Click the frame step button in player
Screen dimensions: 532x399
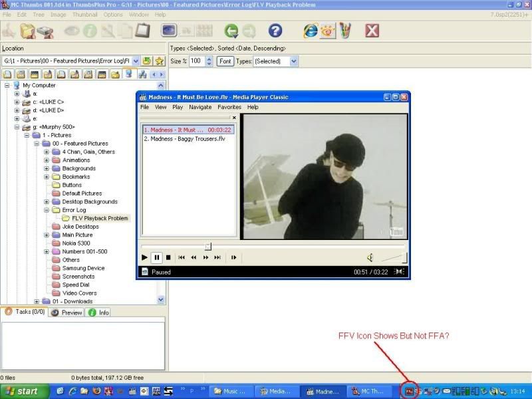tap(234, 257)
